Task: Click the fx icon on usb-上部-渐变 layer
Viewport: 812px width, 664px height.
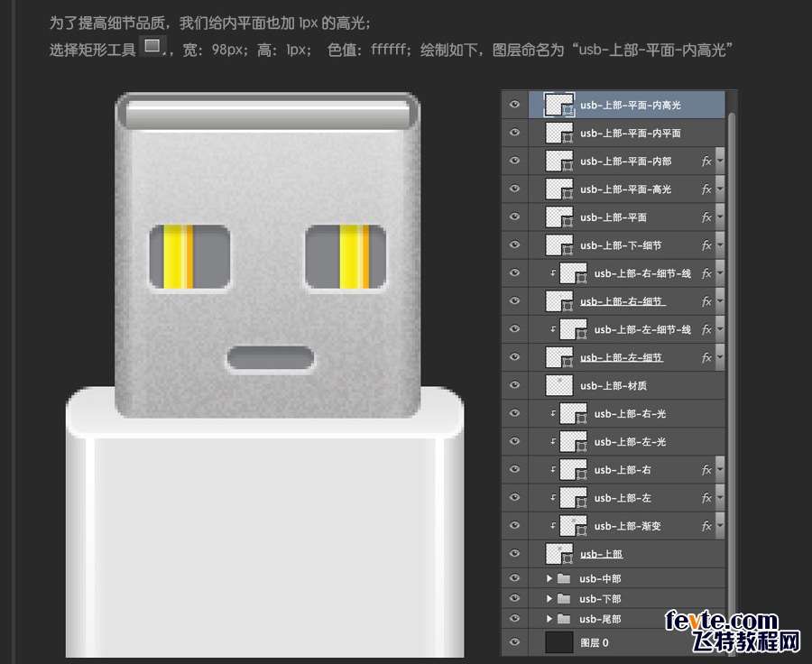Action: 706,526
